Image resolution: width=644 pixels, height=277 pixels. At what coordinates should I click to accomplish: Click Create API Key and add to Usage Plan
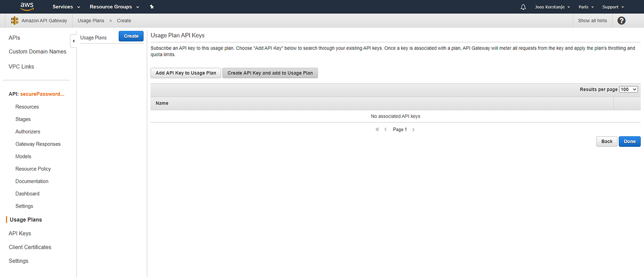270,73
